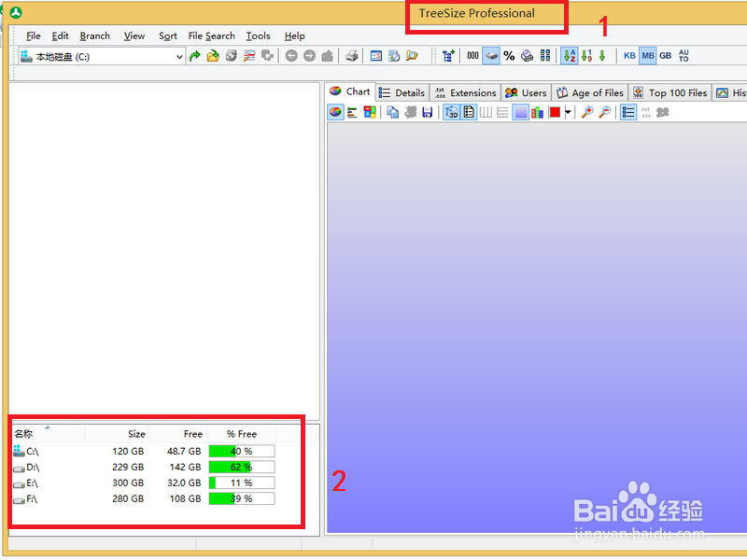747x560 pixels.
Task: Select the E:\ drive row
Action: coord(144,483)
